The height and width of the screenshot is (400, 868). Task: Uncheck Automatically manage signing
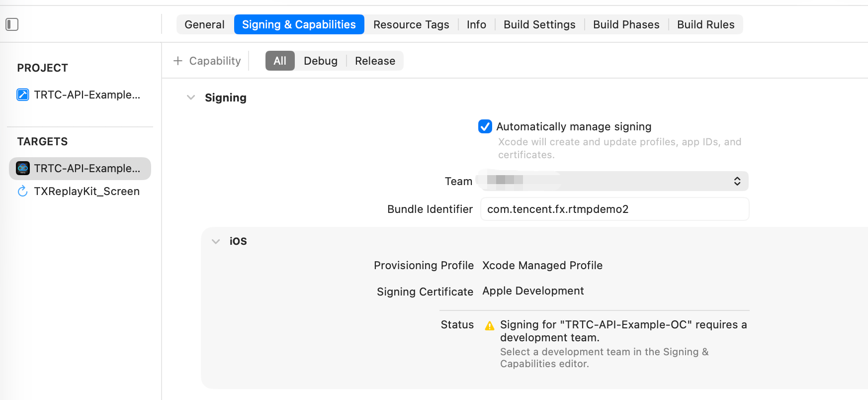(x=485, y=126)
